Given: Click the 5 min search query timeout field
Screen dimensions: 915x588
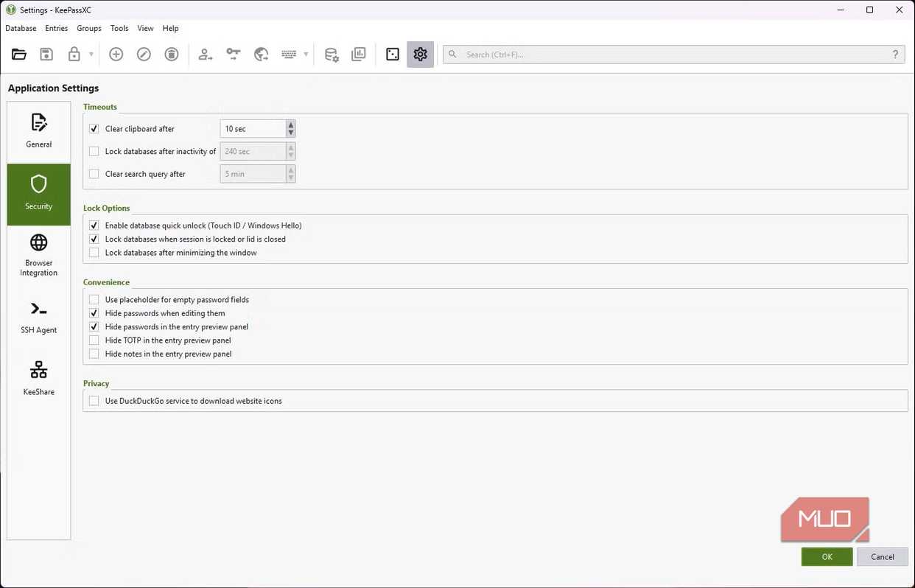Looking at the screenshot, I should point(253,174).
